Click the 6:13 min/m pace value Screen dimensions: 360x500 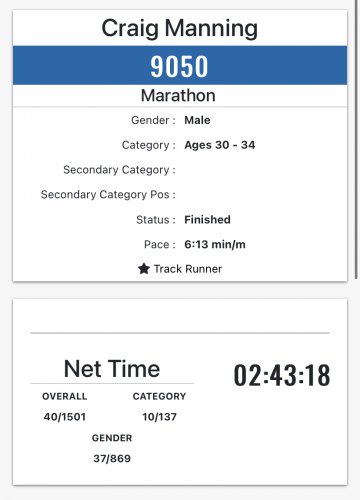click(215, 244)
